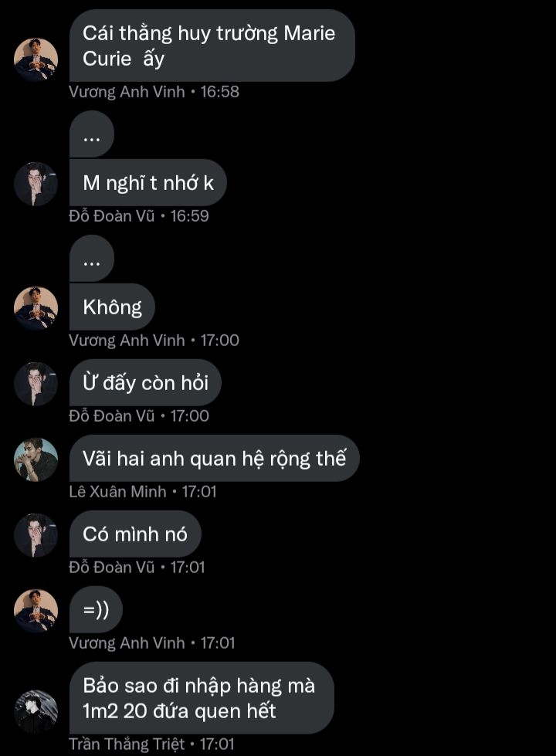Image resolution: width=556 pixels, height=756 pixels.
Task: Click sender name 'Lê Xuân Minh • 17:01'
Action: [143, 492]
